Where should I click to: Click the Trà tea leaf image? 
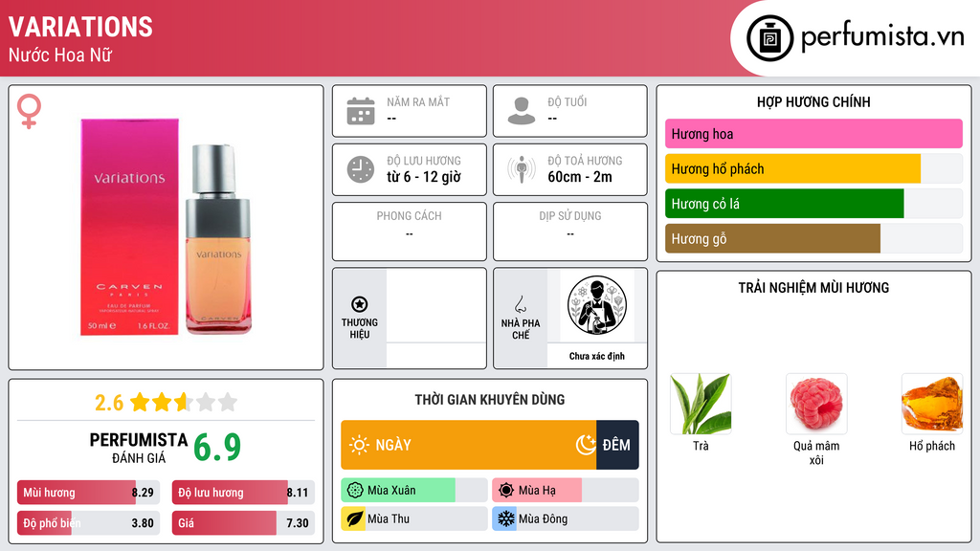coord(701,404)
